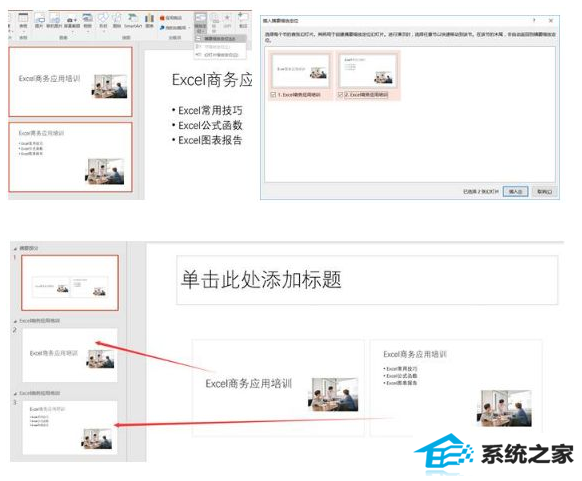Image resolution: width=582 pixels, height=481 pixels.
Task: Click the Chart icon in the ribbon
Action: pos(150,20)
